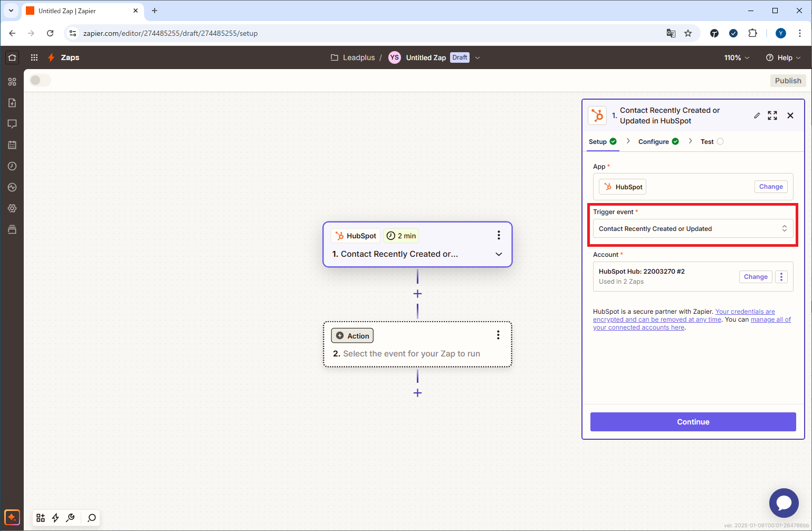Open the activity status sidebar icon
The width and height of the screenshot is (812, 531).
12,187
